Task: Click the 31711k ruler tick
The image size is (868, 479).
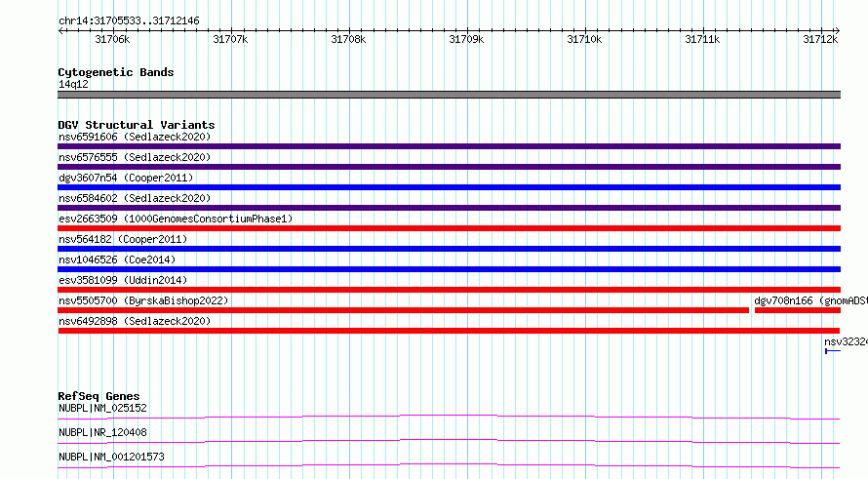Action: pyautogui.click(x=702, y=39)
